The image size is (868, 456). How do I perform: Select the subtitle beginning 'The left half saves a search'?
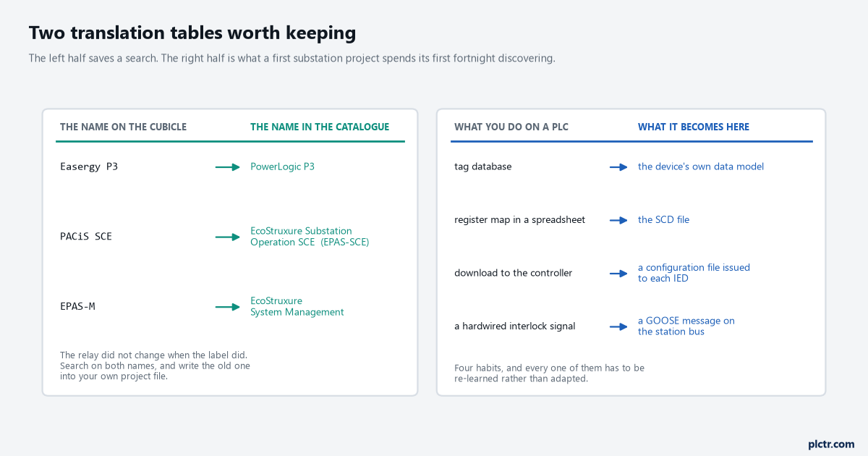[x=292, y=59]
